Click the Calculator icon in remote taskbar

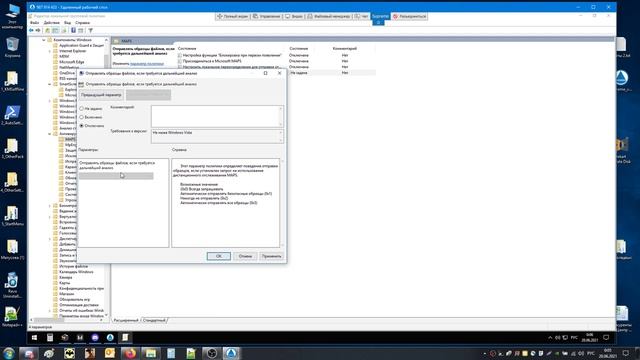click(50, 338)
